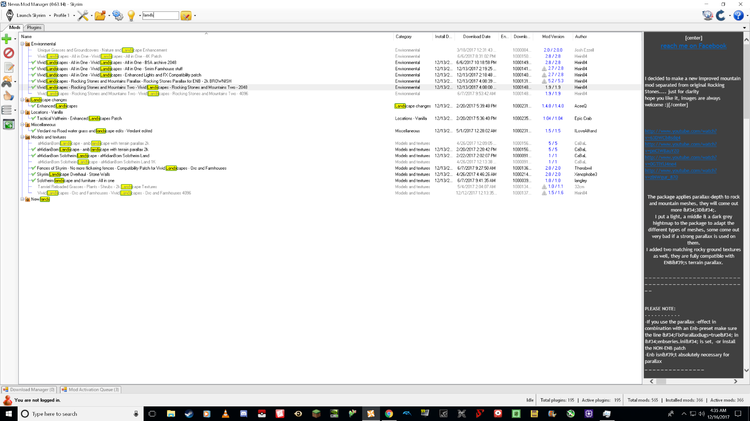Toggle checkmark for Snim Farmhouse stuff mod
This screenshot has width=750, height=421.
click(x=33, y=69)
